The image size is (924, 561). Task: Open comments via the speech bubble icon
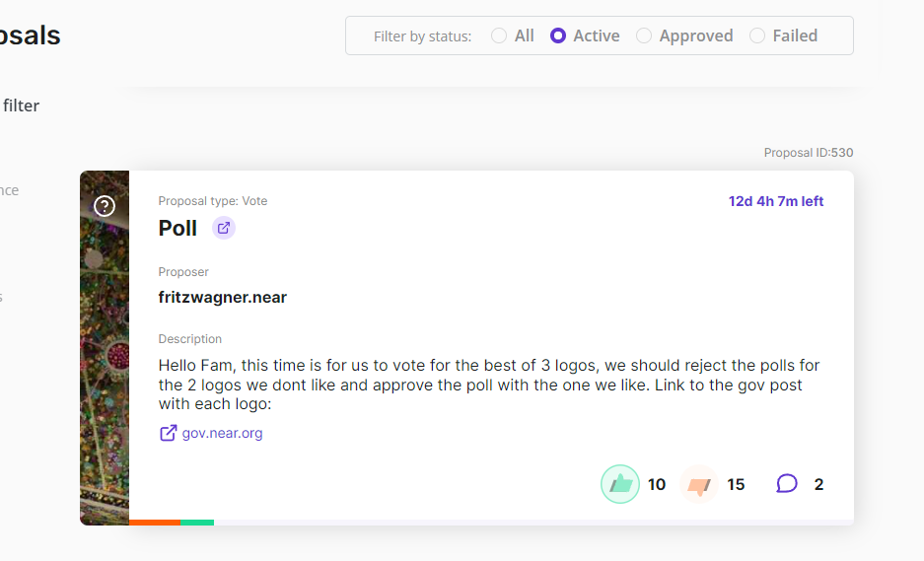click(786, 484)
